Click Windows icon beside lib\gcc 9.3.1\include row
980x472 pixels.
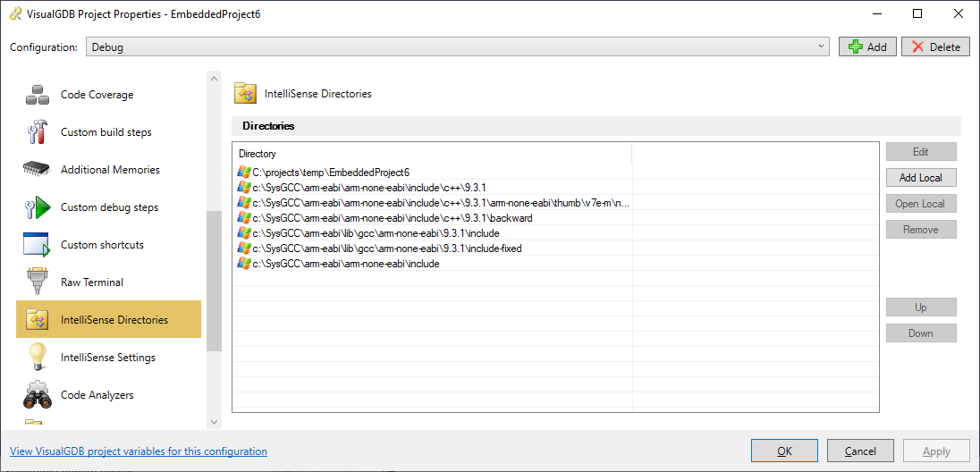[x=244, y=233]
